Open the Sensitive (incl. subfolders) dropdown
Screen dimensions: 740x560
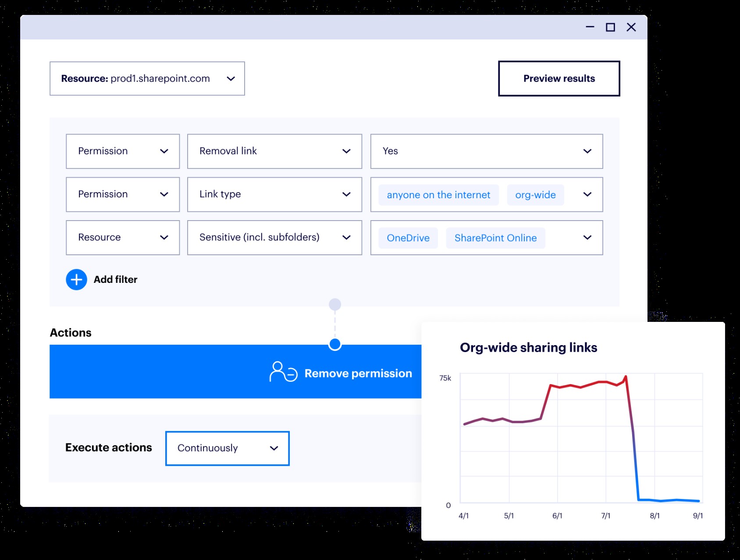(274, 237)
